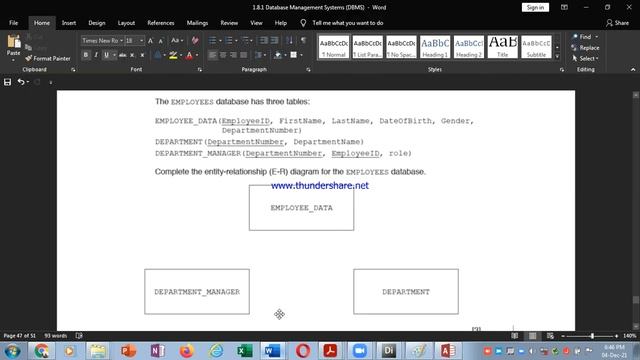Switch to Print Layout view
Image resolution: width=640 pixels, height=360 pixels.
[x=533, y=336]
